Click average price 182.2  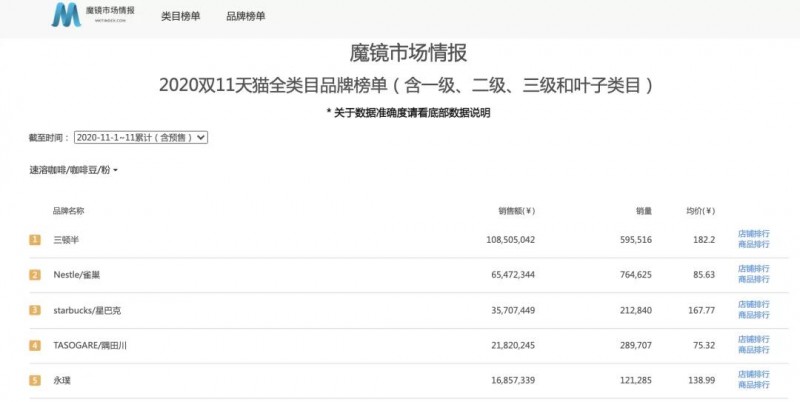pyautogui.click(x=704, y=240)
